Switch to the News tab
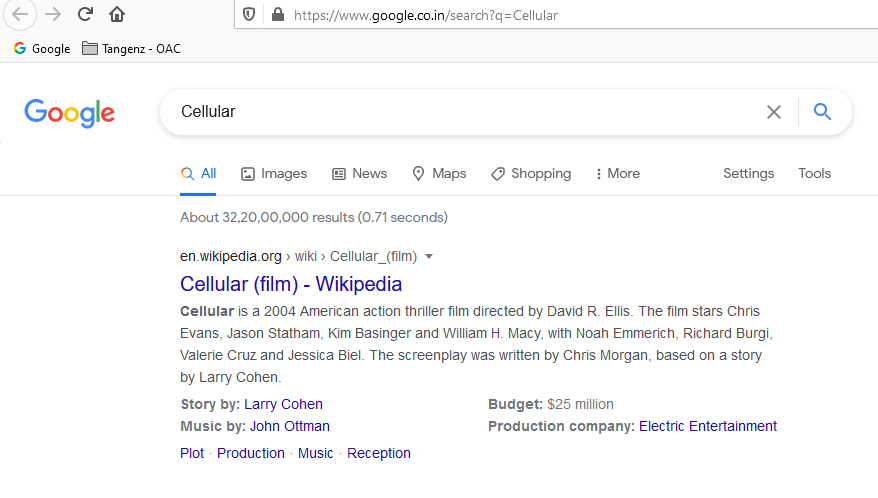878x498 pixels. point(359,174)
